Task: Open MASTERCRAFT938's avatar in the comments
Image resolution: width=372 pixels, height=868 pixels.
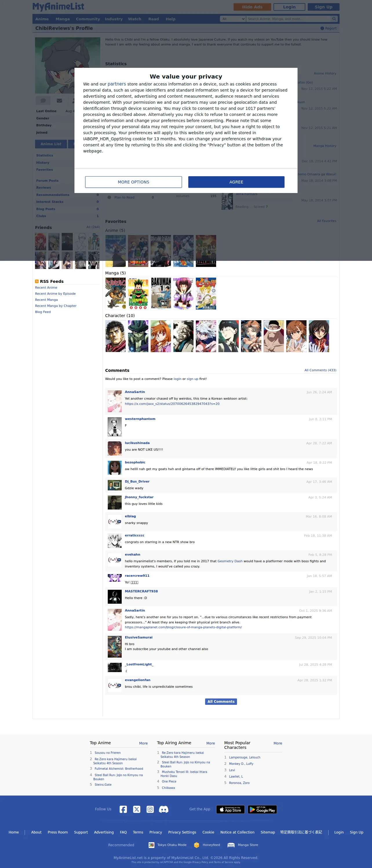Action: [114, 596]
